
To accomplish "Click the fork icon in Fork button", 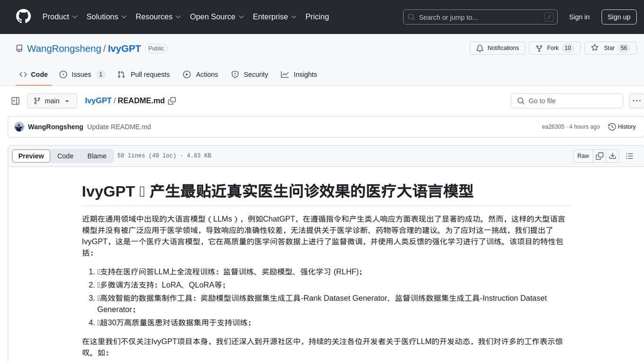I will click(539, 48).
